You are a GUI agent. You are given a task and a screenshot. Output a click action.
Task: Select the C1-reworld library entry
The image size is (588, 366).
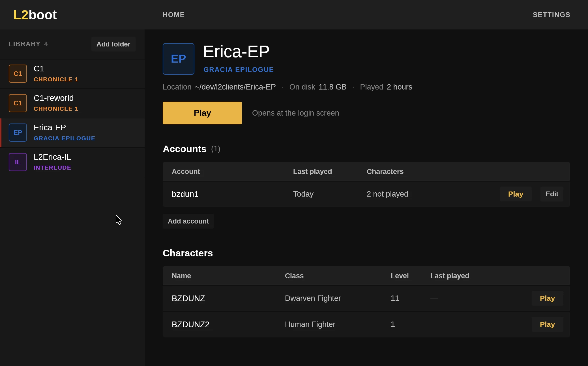point(72,103)
